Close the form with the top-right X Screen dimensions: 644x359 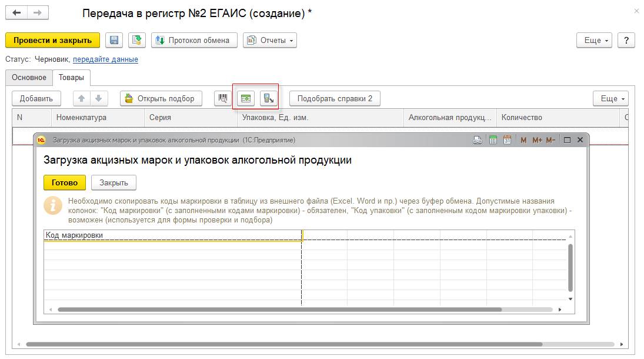pyautogui.click(x=636, y=12)
